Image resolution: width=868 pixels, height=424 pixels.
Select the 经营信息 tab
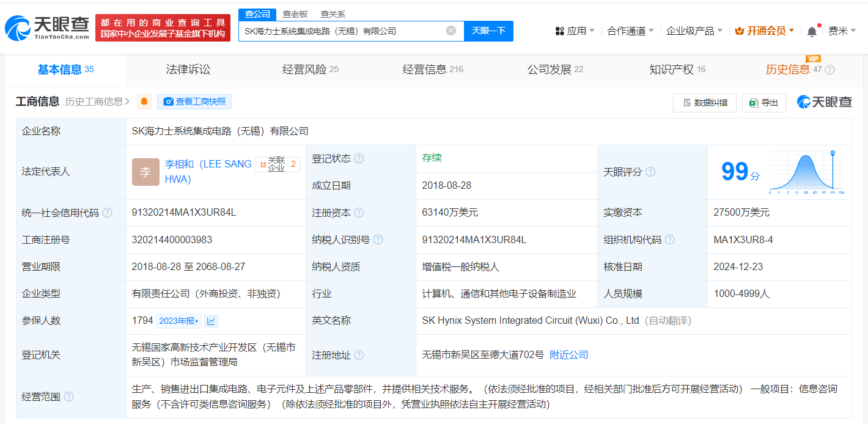tap(433, 70)
